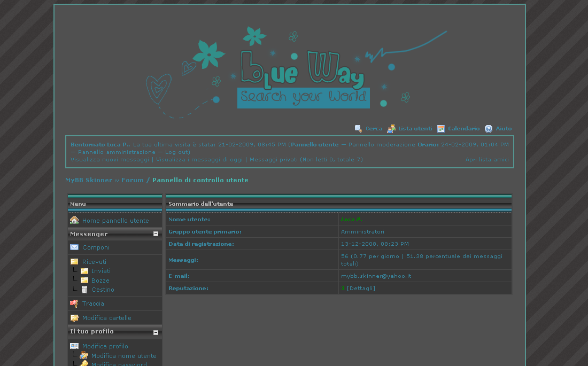Open the Bozze drafts folder
588x366 pixels.
tap(100, 281)
